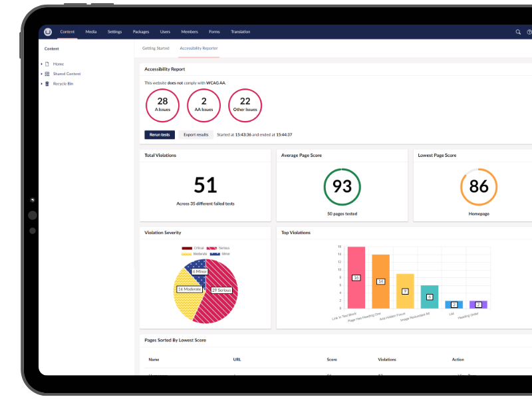The image size is (532, 399).
Task: Click the 29 Serious pie chart slice
Action: click(x=223, y=291)
